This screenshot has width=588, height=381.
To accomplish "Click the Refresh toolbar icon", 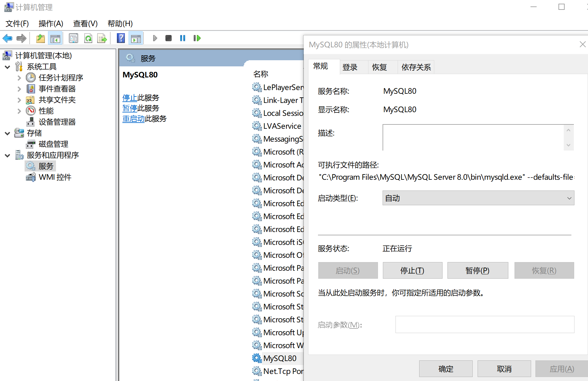I will (88, 38).
